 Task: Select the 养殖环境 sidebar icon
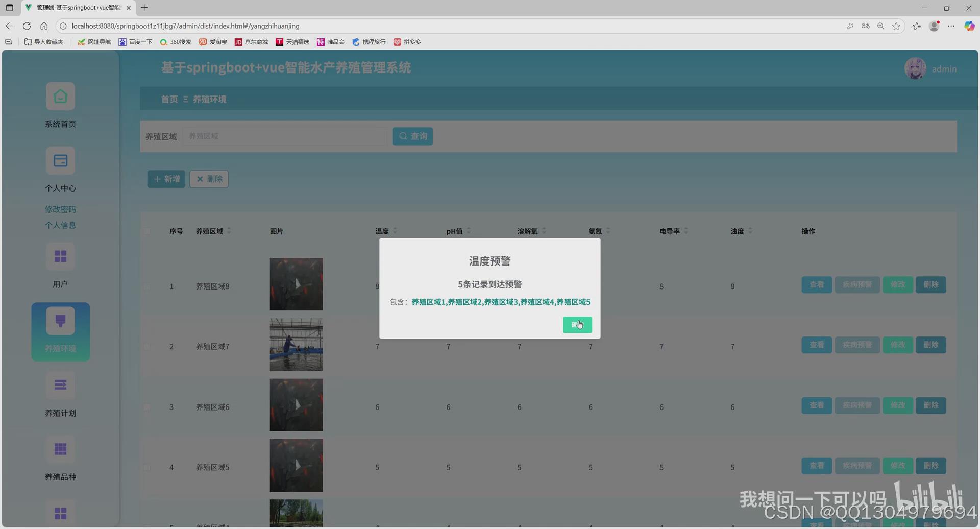pyautogui.click(x=60, y=321)
